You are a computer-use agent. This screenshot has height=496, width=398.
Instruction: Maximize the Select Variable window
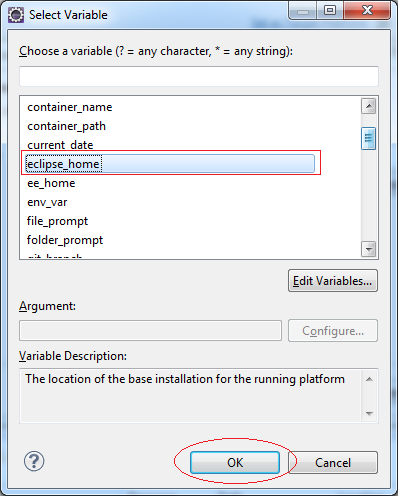pos(330,11)
